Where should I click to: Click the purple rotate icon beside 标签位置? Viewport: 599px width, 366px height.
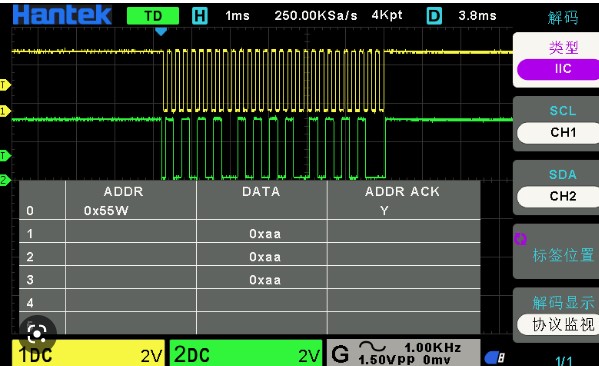[x=520, y=239]
